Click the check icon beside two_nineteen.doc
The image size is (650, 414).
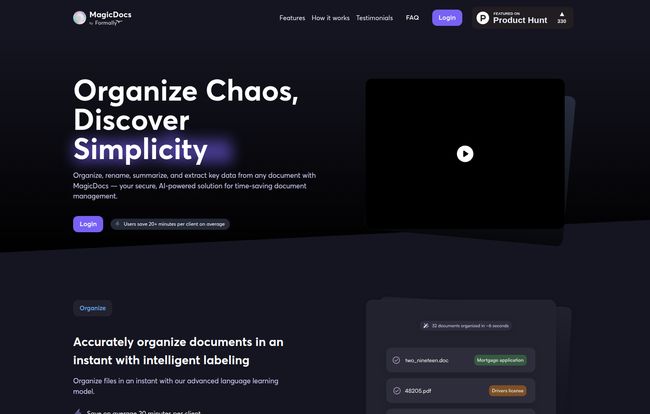(x=396, y=360)
